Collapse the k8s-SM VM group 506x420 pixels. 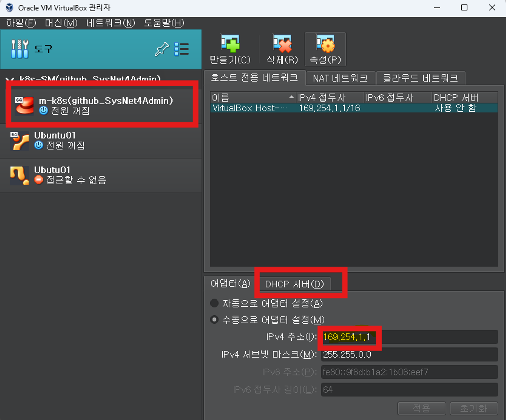coord(10,79)
